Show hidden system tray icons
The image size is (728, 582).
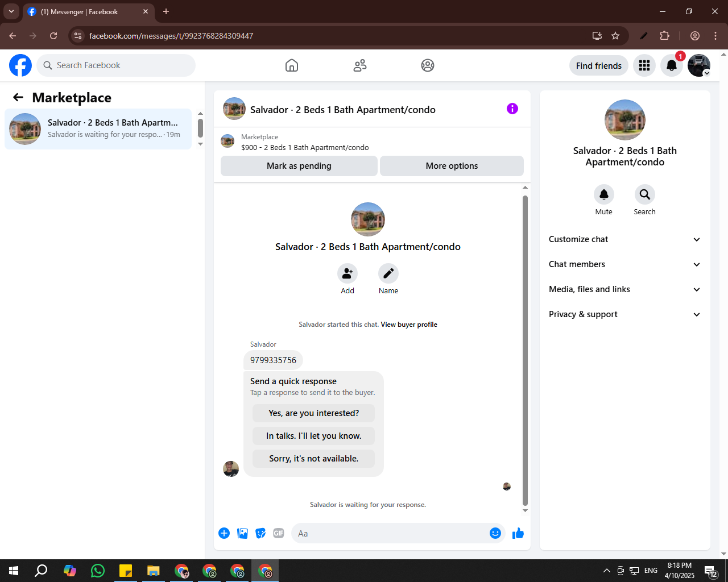(x=606, y=571)
